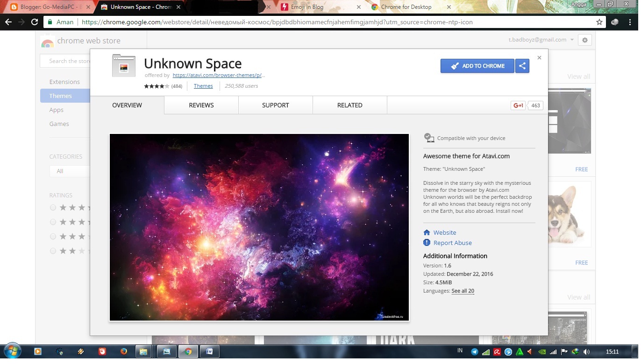This screenshot has height=364, width=641.
Task: Select the 4-star rating filter
Action: pos(53,222)
